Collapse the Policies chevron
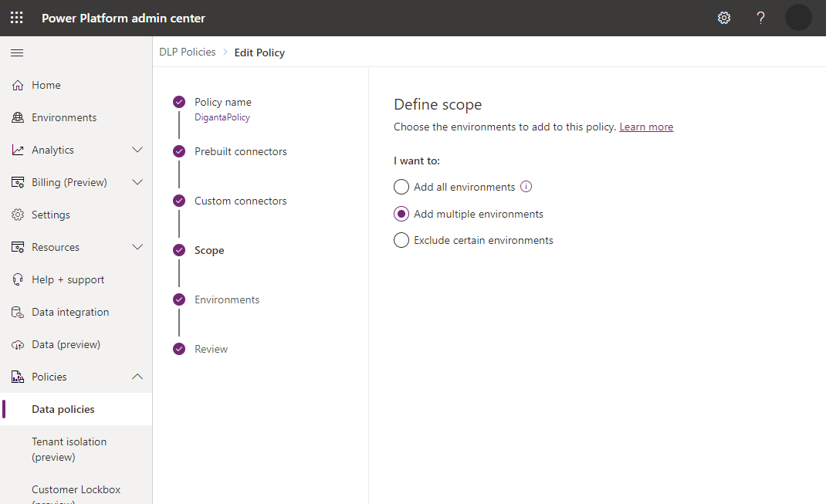Screen dimensions: 826x504 click(x=137, y=377)
